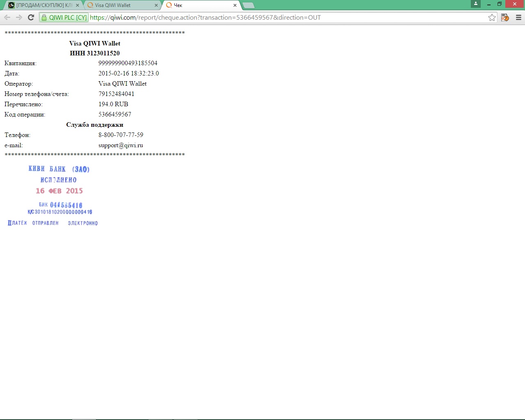This screenshot has width=525, height=420.
Task: Close the ПРОДАМ/СКУПЛЮ tab
Action: [77, 5]
